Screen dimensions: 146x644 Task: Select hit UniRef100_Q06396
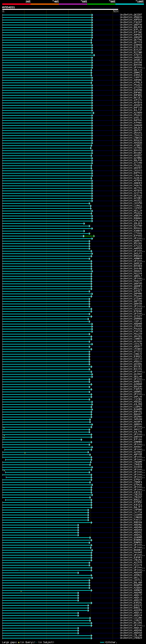pyautogui.click(x=131, y=63)
